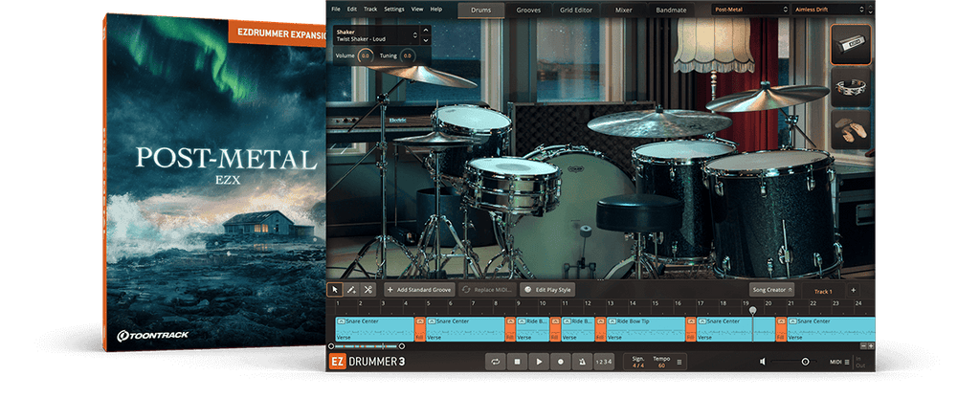Expand the Song Creator panel
Viewport: 980px width, 398px height.
[771, 290]
